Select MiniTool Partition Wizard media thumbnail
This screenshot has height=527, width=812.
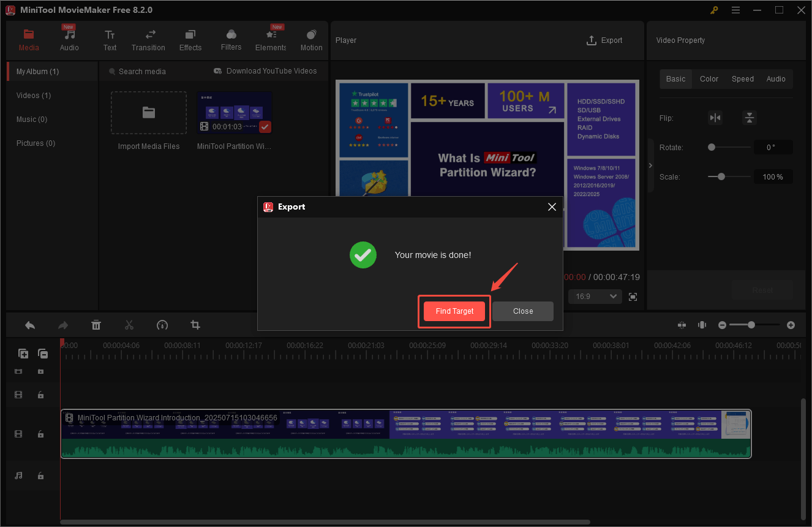click(x=235, y=113)
